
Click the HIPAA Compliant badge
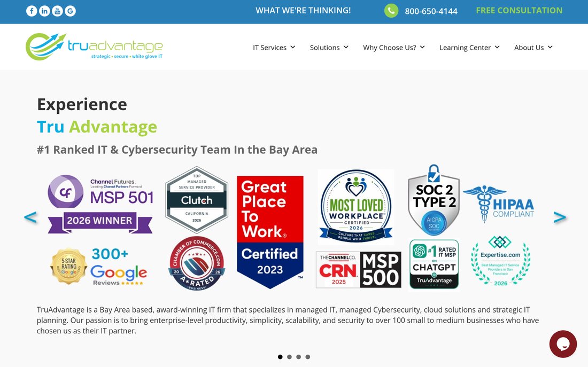tap(499, 204)
